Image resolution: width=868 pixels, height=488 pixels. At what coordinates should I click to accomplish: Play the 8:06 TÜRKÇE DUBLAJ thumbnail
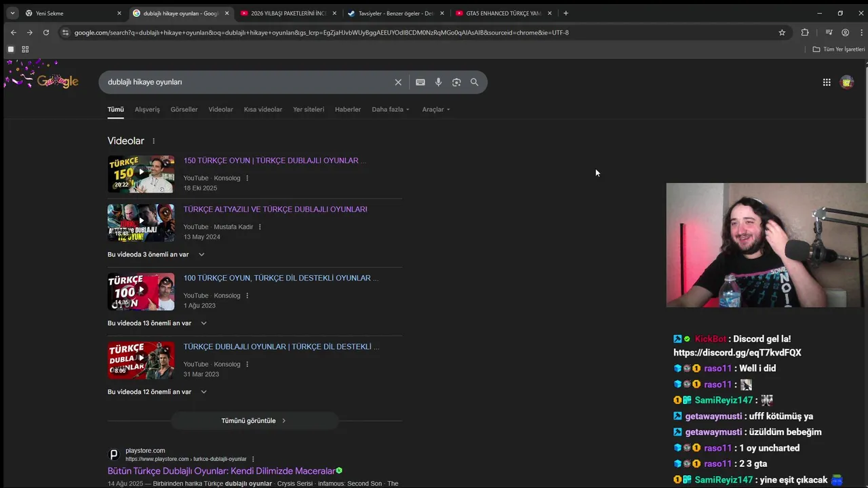click(141, 360)
